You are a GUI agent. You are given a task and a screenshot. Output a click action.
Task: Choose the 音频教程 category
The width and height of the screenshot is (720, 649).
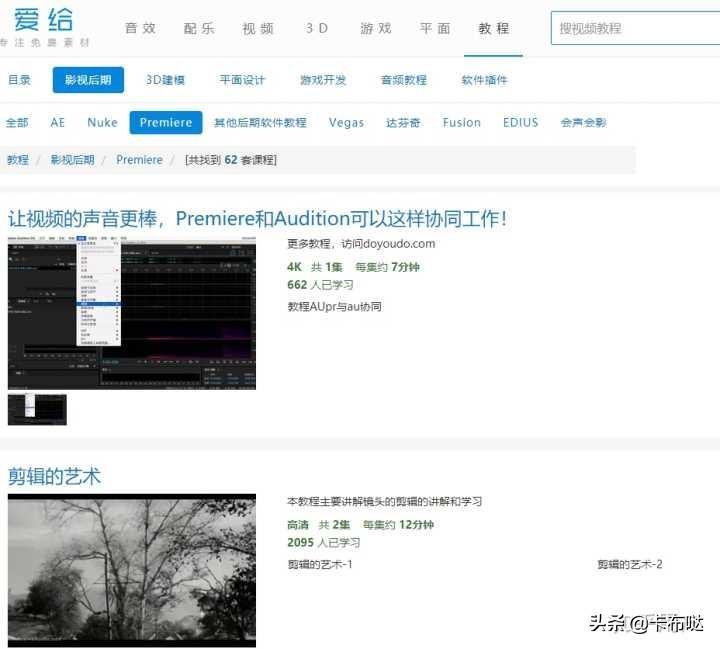pos(404,80)
